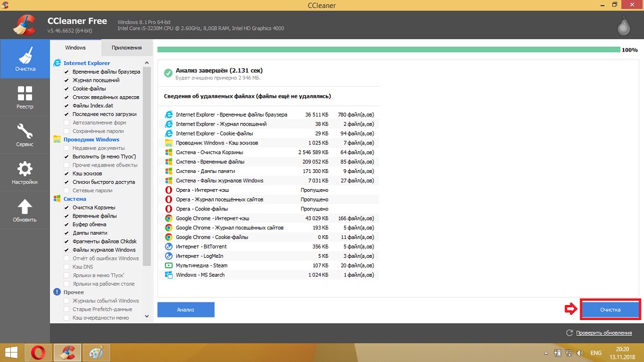Switch to the Windows tab
Viewport: 644px width, 362px height.
76,48
